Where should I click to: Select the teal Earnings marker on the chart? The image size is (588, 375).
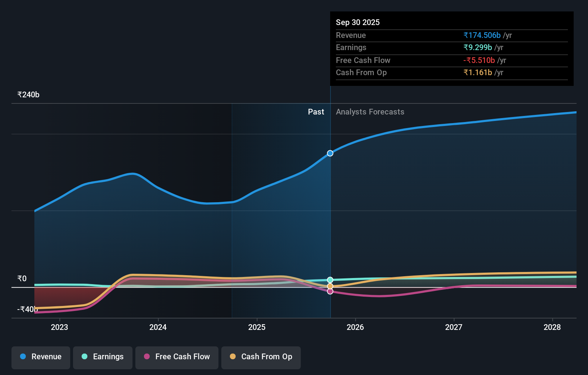pyautogui.click(x=330, y=279)
